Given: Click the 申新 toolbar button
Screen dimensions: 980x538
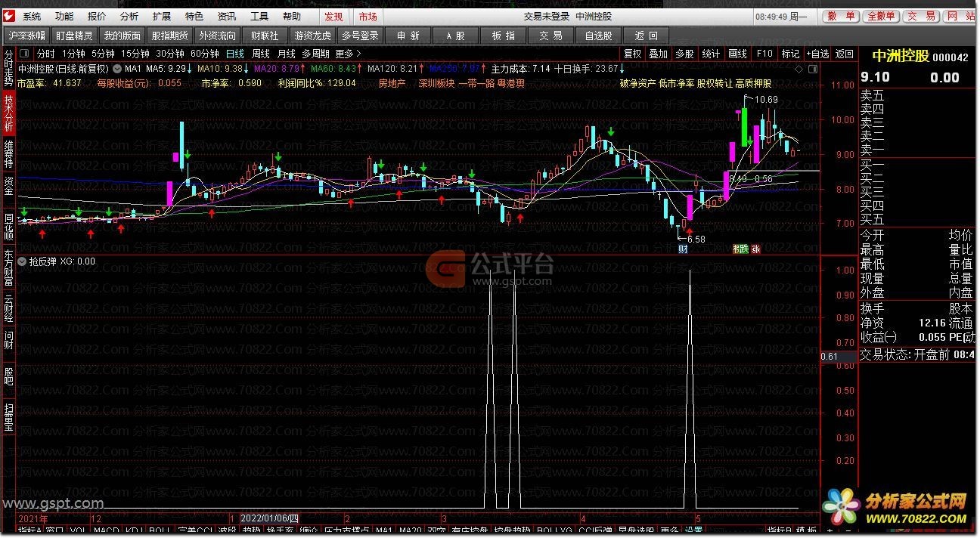Looking at the screenshot, I should [x=408, y=36].
